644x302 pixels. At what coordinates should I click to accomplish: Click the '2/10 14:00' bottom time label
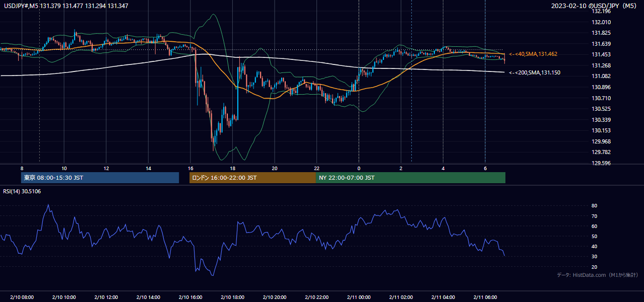coord(148,297)
